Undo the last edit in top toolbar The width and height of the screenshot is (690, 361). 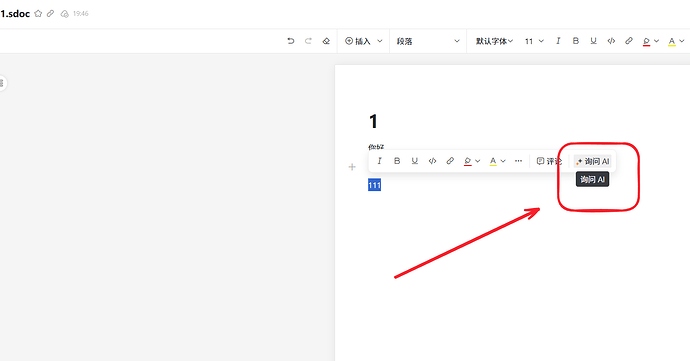click(x=290, y=41)
